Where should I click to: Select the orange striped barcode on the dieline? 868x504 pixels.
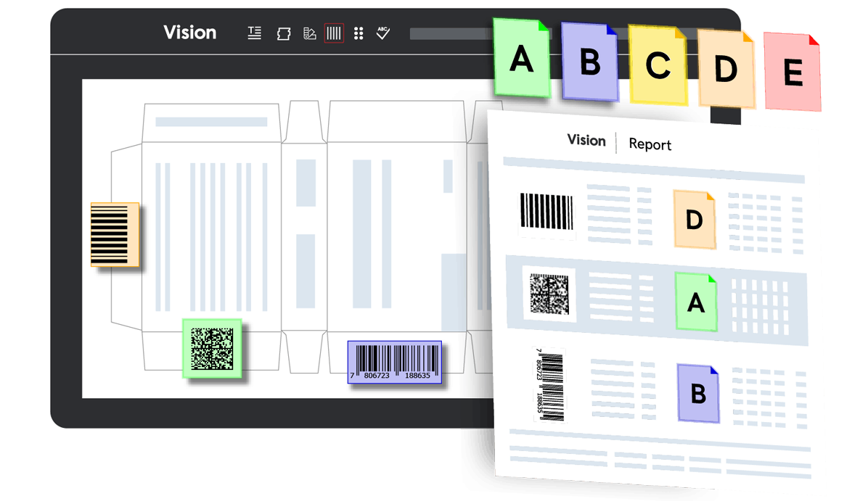click(115, 234)
